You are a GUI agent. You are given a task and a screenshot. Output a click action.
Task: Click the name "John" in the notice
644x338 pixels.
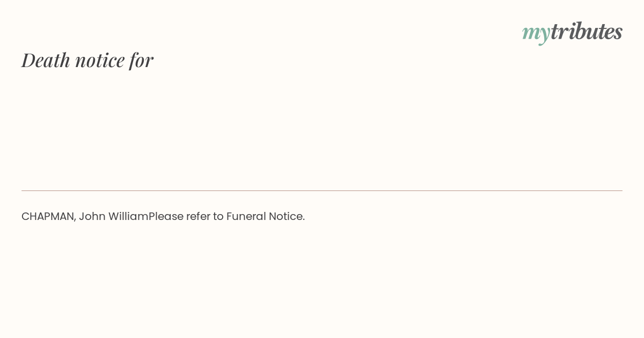tap(92, 216)
